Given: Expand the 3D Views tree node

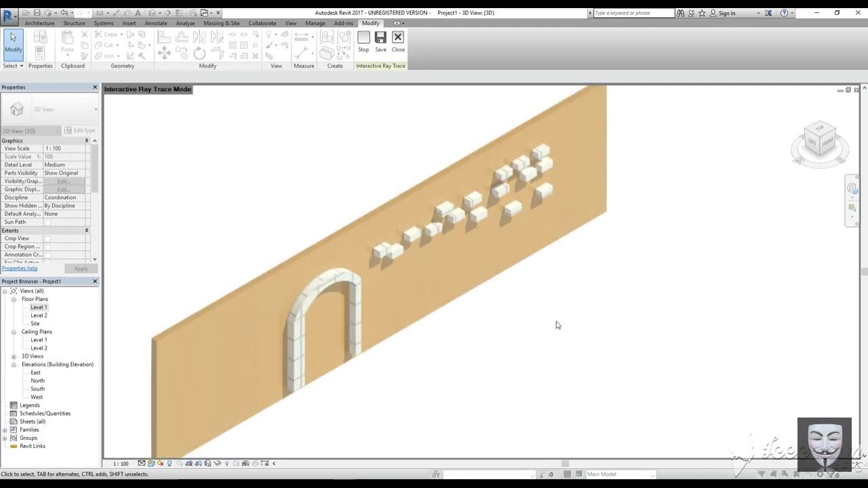Looking at the screenshot, I should (x=14, y=357).
